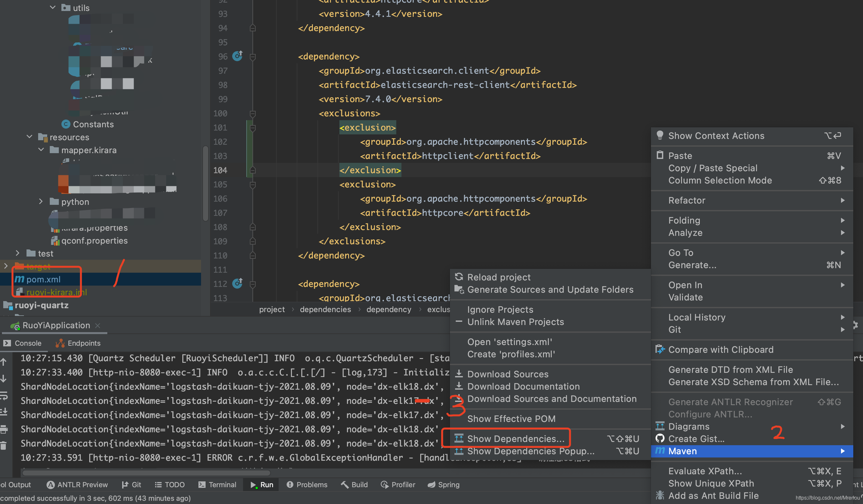Open 'settings.xml' from the menu

coord(510,341)
